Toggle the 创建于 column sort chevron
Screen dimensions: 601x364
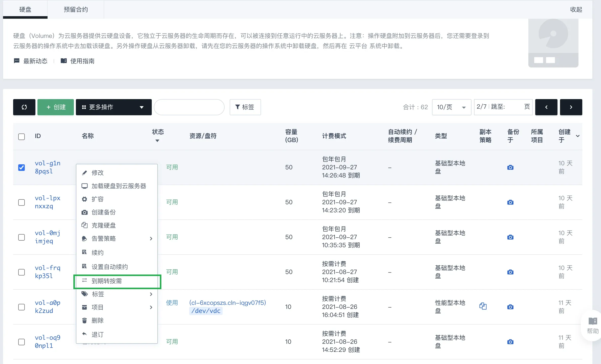(578, 136)
